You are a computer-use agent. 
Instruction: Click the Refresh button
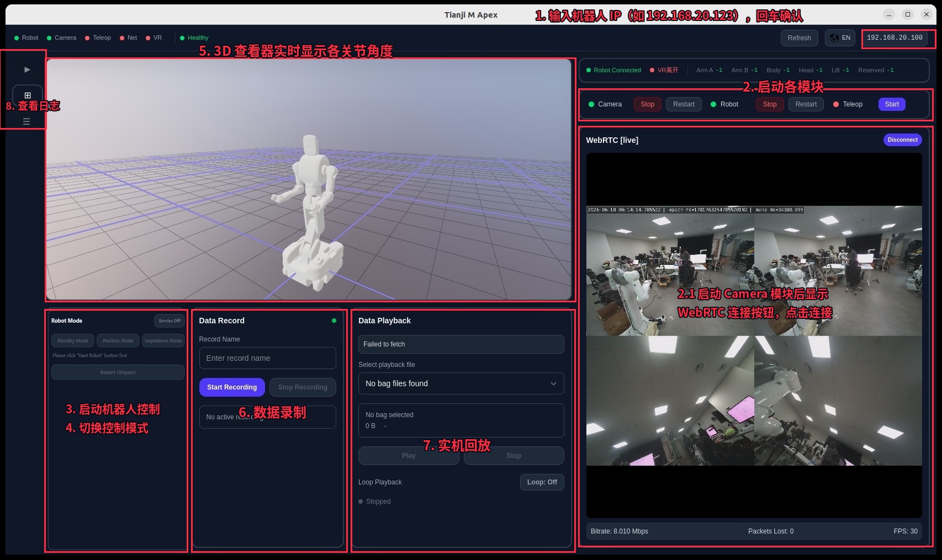(799, 38)
